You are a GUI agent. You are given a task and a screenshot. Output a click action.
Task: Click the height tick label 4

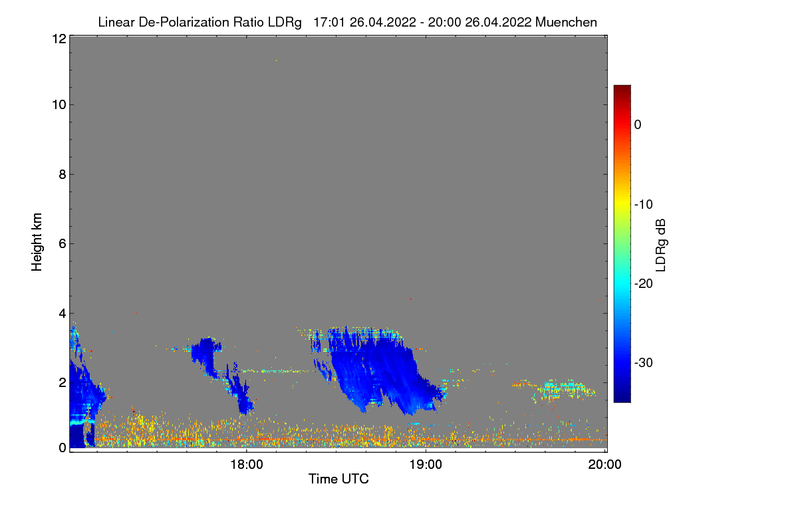tap(61, 313)
